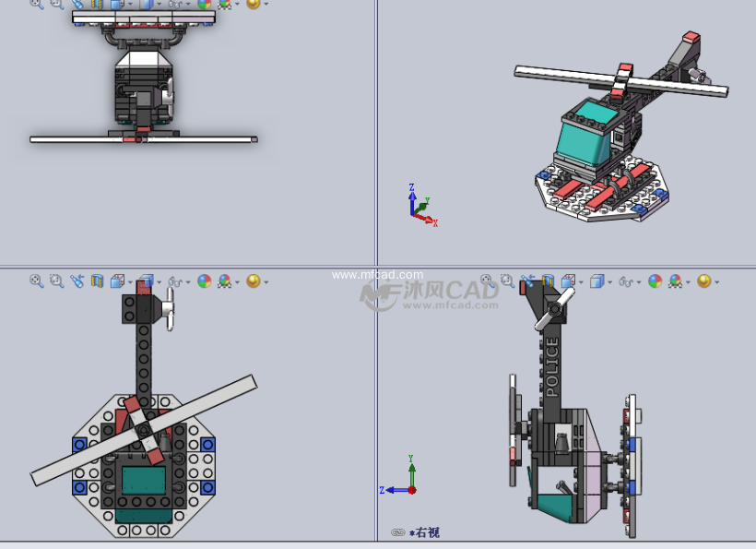Screen dimensions: 756x549
Task: Expand View Settings dropdown arrow in upper-left pane
Action: pos(266,5)
